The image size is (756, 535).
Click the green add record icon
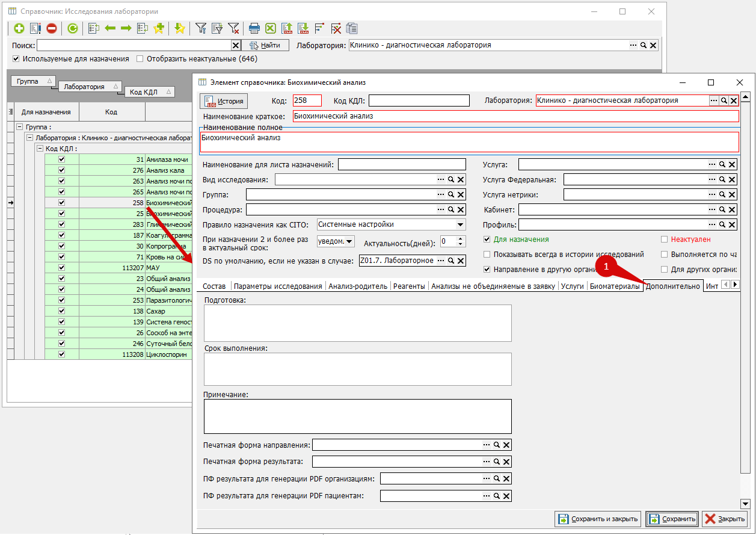(19, 28)
